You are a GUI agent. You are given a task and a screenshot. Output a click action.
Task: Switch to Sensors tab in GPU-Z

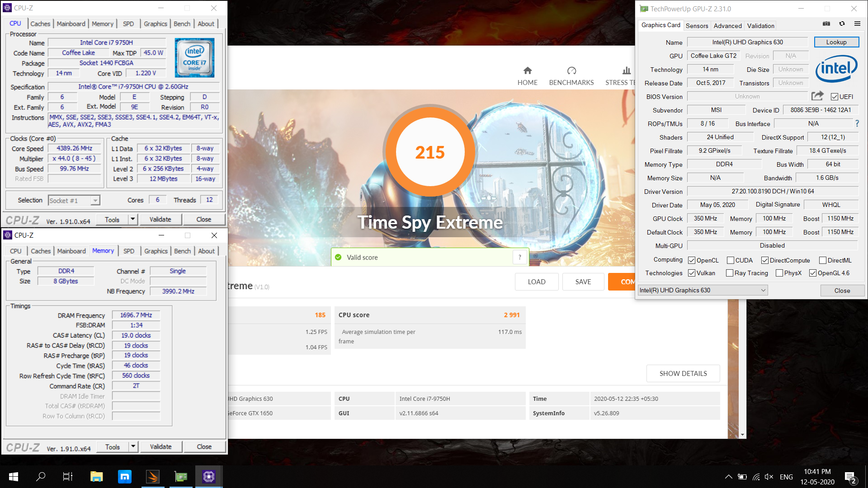point(697,26)
